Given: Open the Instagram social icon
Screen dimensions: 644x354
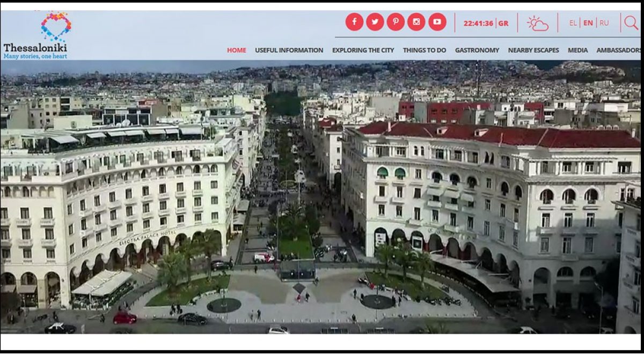Looking at the screenshot, I should pyautogui.click(x=416, y=22).
